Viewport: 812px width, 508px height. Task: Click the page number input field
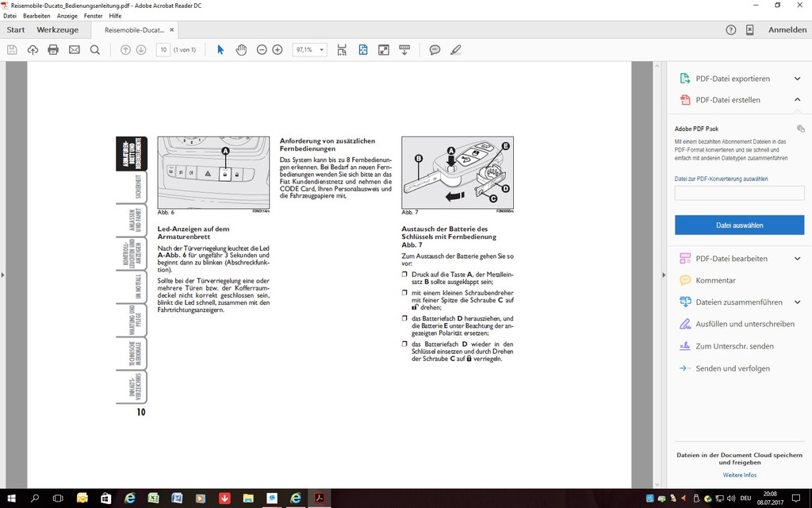click(x=163, y=50)
